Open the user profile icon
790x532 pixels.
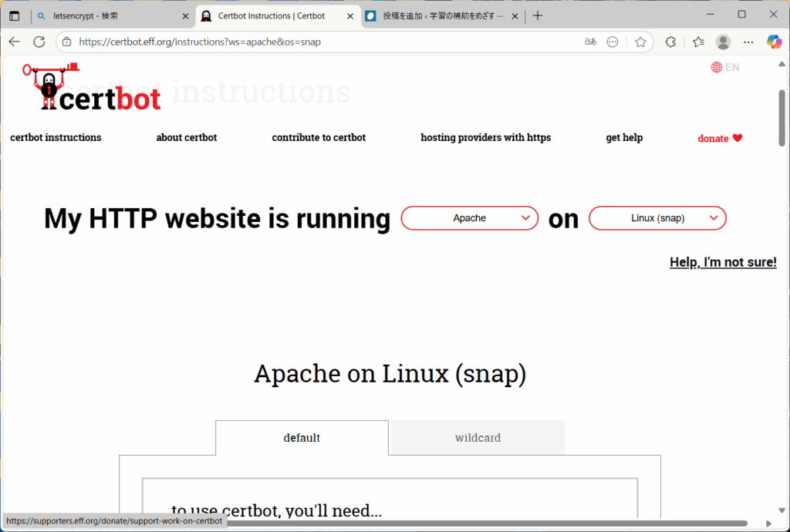point(723,42)
